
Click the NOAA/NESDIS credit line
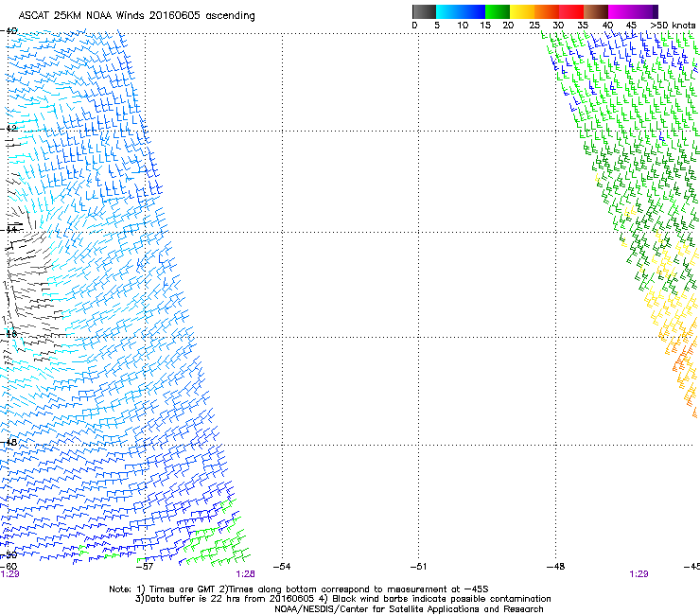pyautogui.click(x=409, y=609)
